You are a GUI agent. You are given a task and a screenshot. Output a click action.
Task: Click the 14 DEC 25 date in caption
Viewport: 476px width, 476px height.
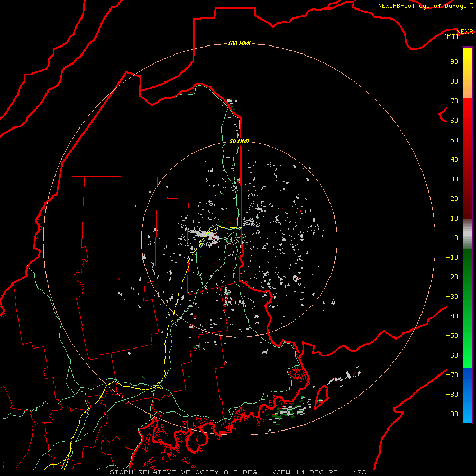[317, 472]
